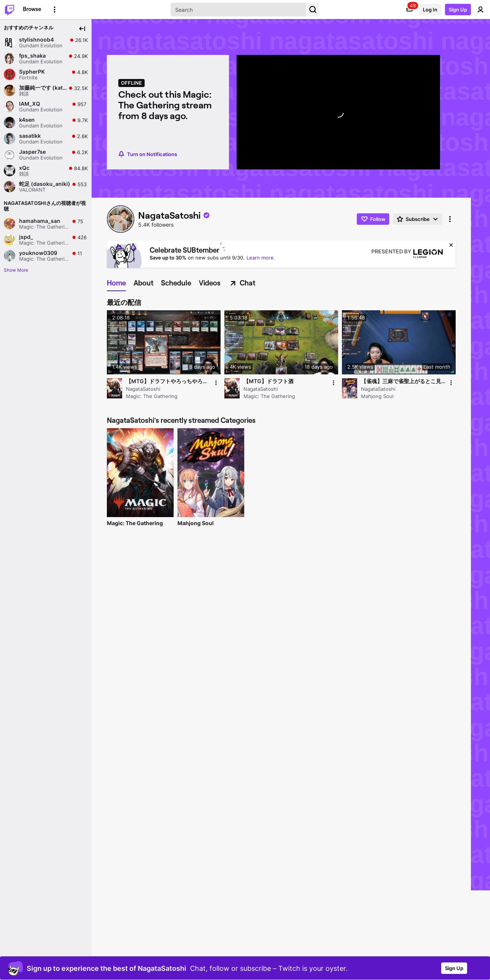
Task: Open options for MTG ドラフト酒 video
Action: coord(334,383)
